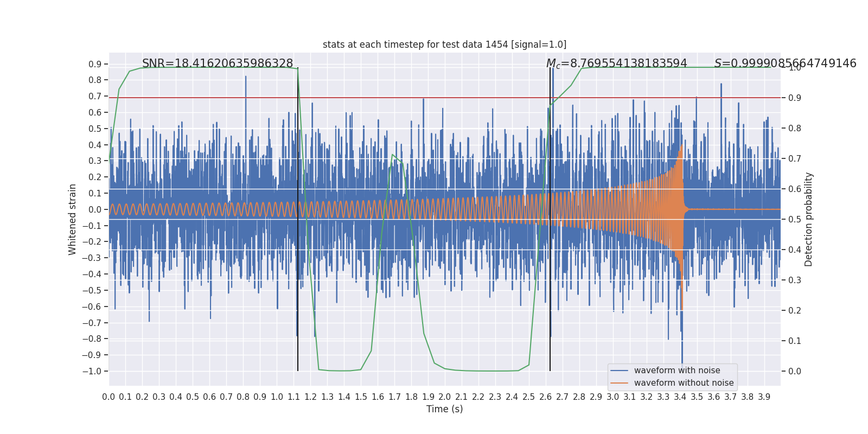
Task: Click the plot title mentioning test data 1454
Action: (x=444, y=44)
